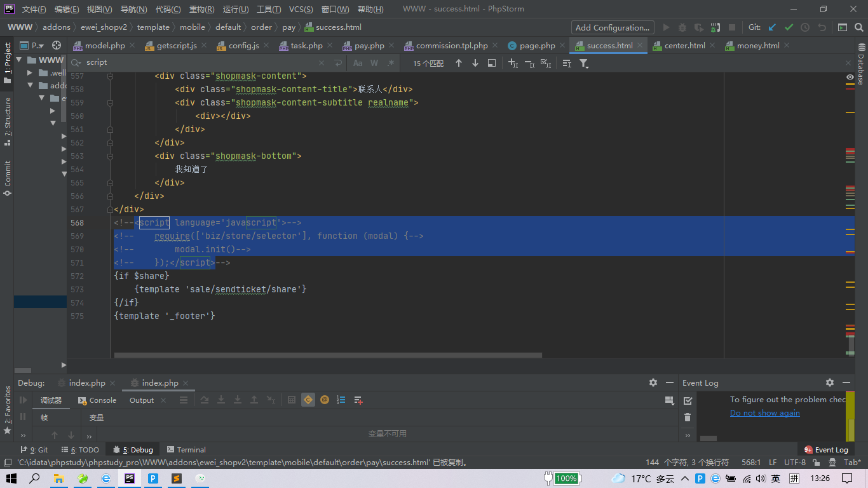Click the red plus watch icon in the debugger toolbar
The width and height of the screenshot is (868, 488).
coord(358,400)
